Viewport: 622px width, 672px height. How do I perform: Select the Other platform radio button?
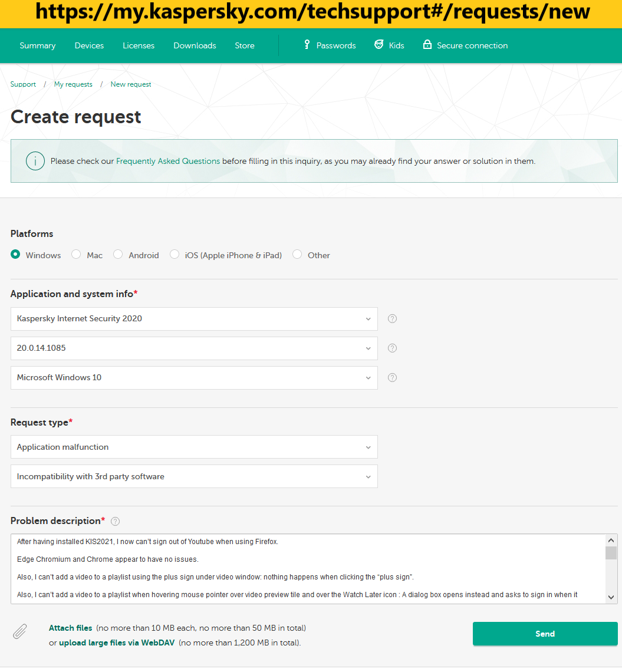tap(297, 255)
